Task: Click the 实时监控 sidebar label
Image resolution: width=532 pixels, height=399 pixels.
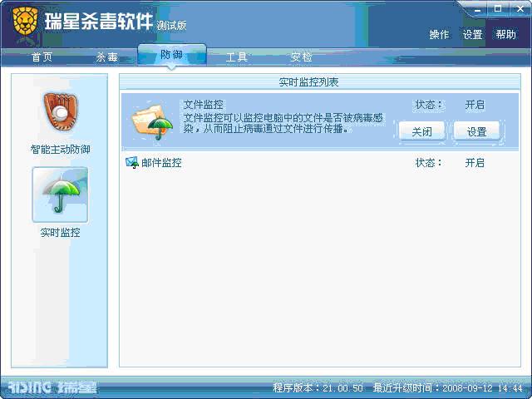Action: pyautogui.click(x=61, y=233)
